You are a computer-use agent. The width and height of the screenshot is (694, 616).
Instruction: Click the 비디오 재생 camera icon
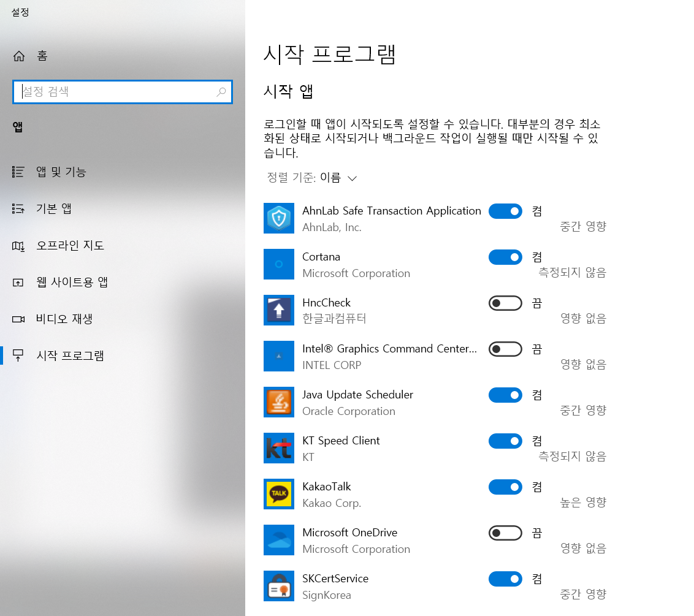click(x=18, y=319)
